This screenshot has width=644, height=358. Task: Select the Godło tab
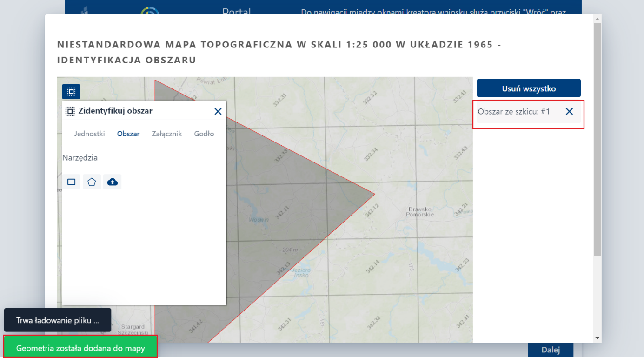204,134
